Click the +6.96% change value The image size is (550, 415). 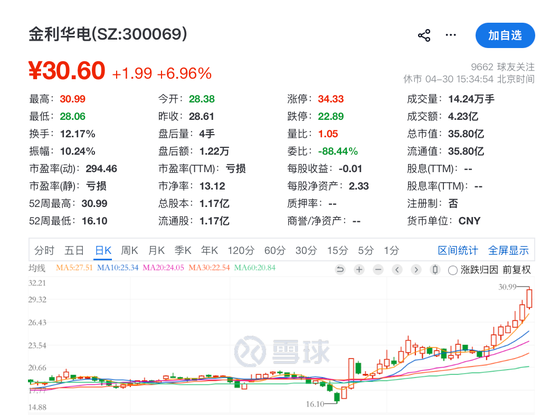point(185,74)
